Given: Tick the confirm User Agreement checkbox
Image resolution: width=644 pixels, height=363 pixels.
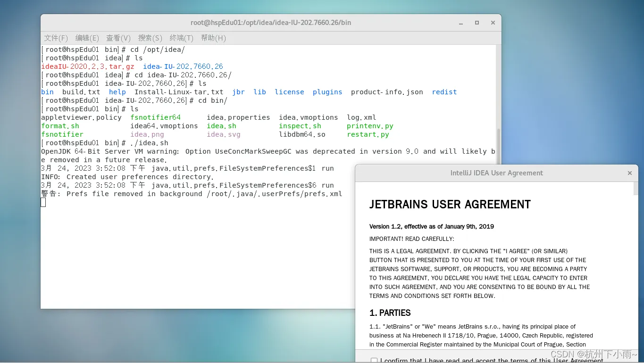Looking at the screenshot, I should coord(374,361).
